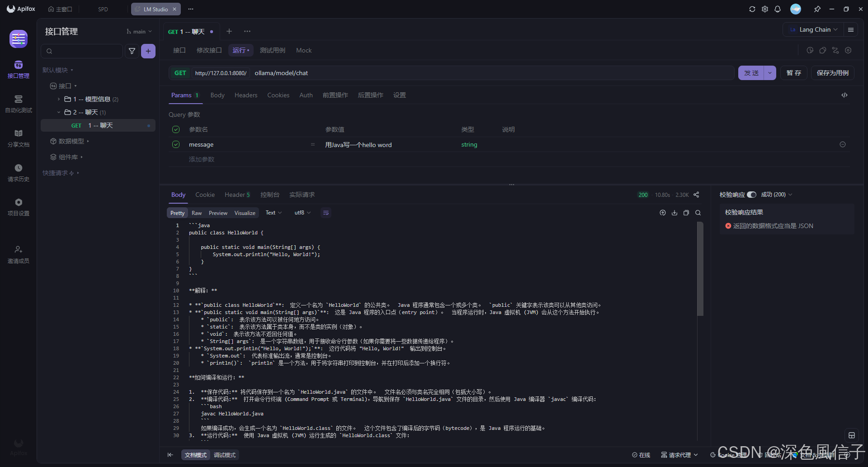Click the sidebar search input
Viewport: 868px width, 467px height.
click(x=82, y=51)
